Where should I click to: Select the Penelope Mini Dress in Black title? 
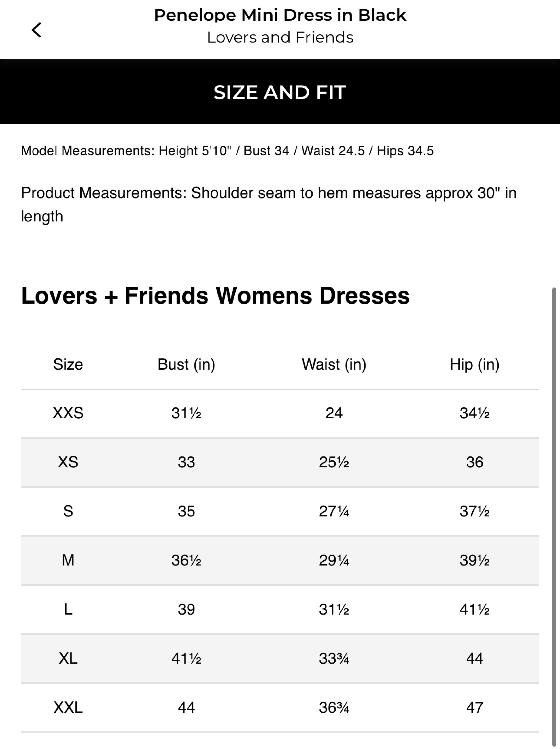click(x=280, y=15)
